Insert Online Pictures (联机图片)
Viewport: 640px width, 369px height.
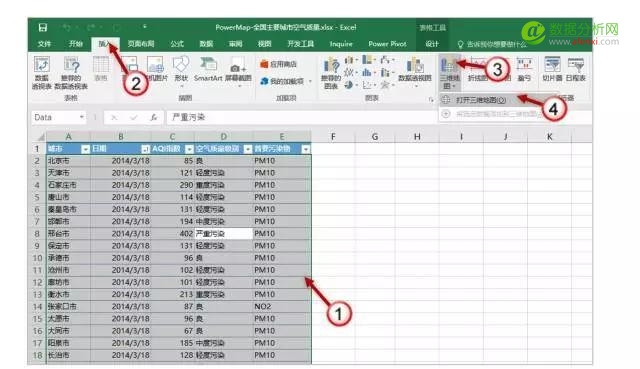(157, 69)
